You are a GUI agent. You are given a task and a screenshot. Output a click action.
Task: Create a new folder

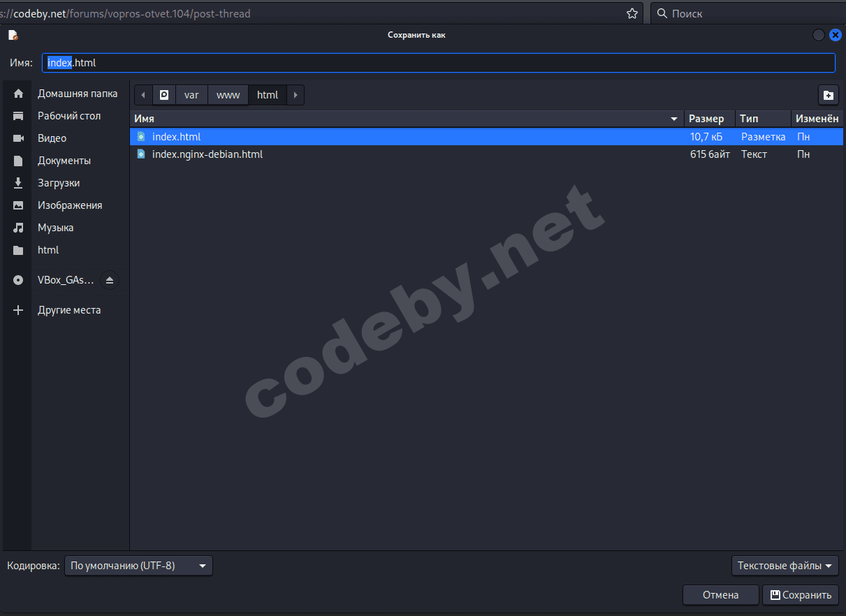[x=828, y=95]
